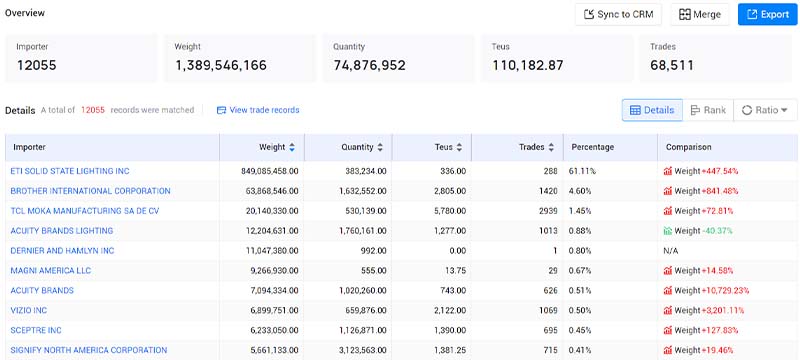Open TCL MOKA MANUFACTURING SA DE CV
Viewport: 800px width, 360px height.
(85, 211)
